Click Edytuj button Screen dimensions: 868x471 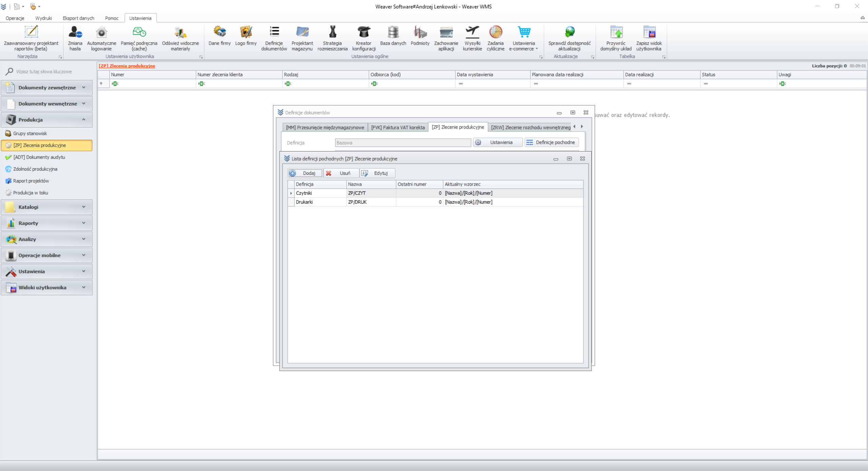(x=377, y=173)
